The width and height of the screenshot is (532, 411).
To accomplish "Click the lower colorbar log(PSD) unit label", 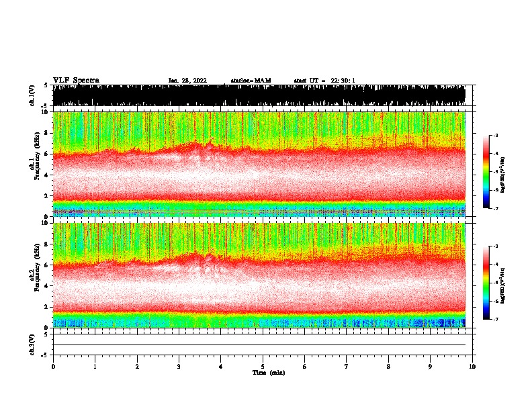I will pos(502,285).
